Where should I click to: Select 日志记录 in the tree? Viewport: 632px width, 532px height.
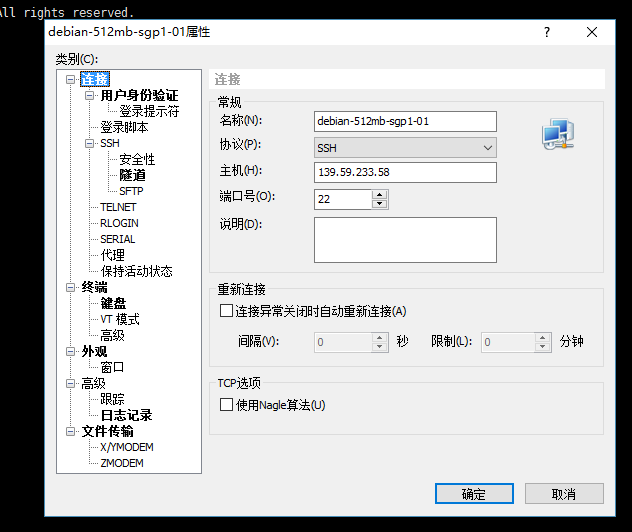tap(126, 415)
